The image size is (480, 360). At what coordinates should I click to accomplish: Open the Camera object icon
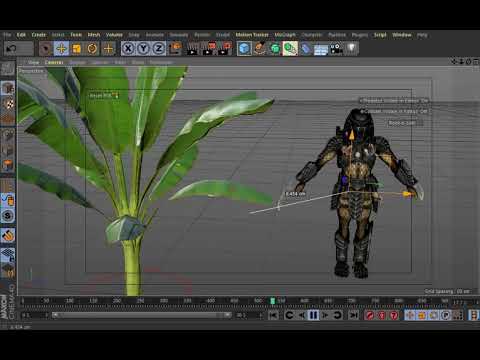pos(336,49)
